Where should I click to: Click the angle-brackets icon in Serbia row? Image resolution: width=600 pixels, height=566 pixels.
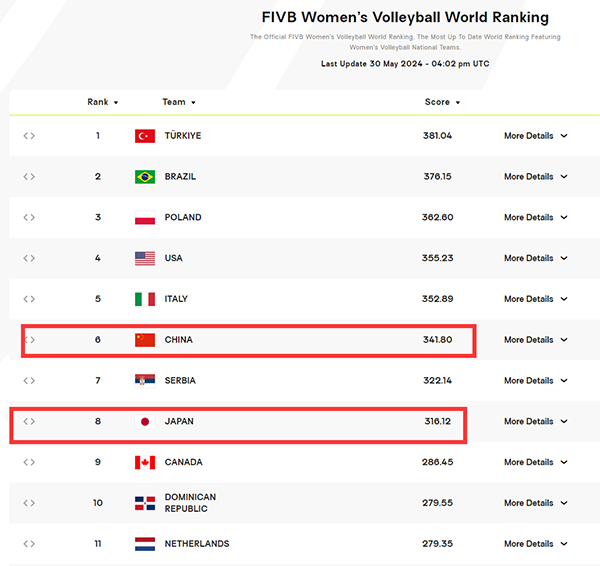pyautogui.click(x=29, y=380)
